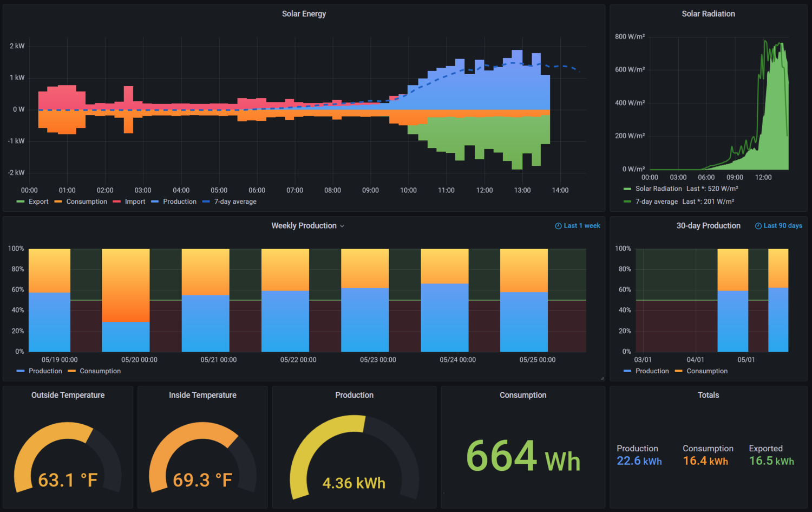
Task: Open the Solar Energy panel title menu
Action: click(x=304, y=14)
